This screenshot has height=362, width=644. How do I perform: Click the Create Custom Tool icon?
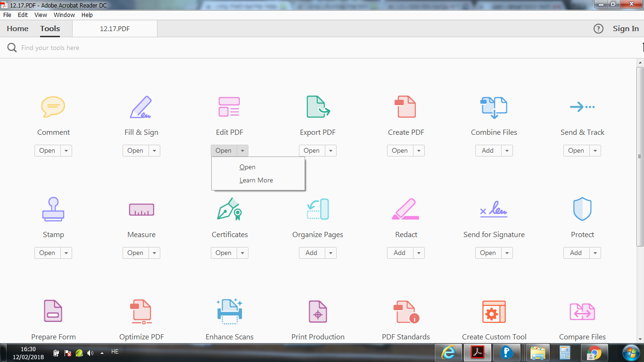494,312
